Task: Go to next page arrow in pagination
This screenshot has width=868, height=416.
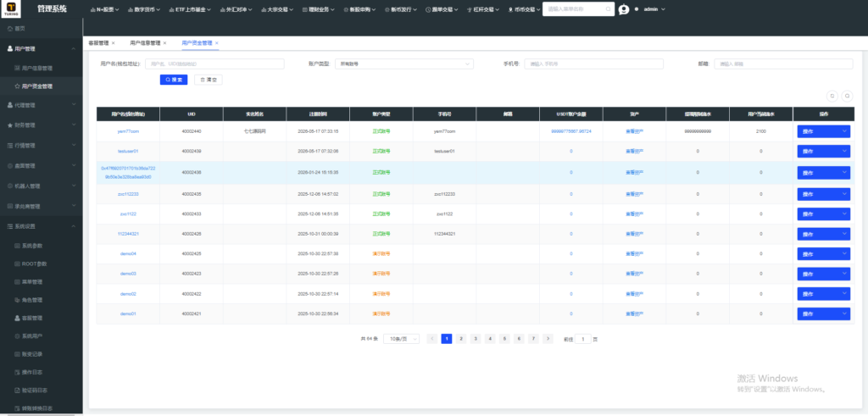Action: pyautogui.click(x=548, y=339)
